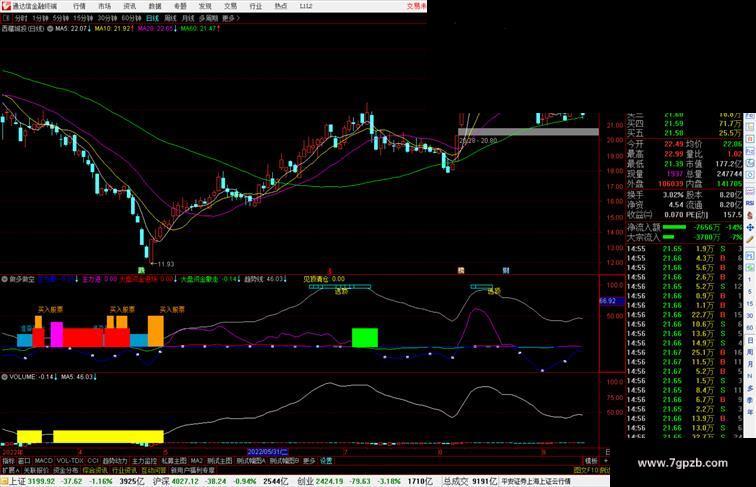Open indicator 设置 button
756x487 pixels.
point(326,461)
